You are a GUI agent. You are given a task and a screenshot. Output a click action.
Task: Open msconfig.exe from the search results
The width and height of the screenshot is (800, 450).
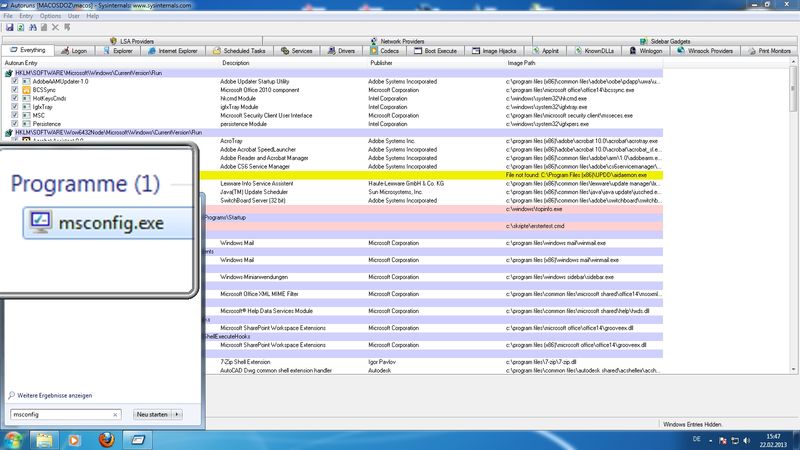(x=106, y=221)
